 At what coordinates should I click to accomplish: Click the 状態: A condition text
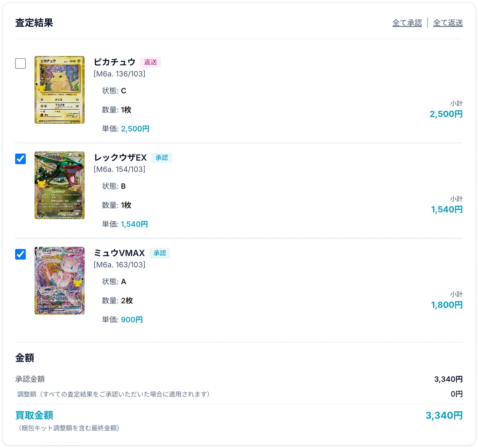coord(114,281)
